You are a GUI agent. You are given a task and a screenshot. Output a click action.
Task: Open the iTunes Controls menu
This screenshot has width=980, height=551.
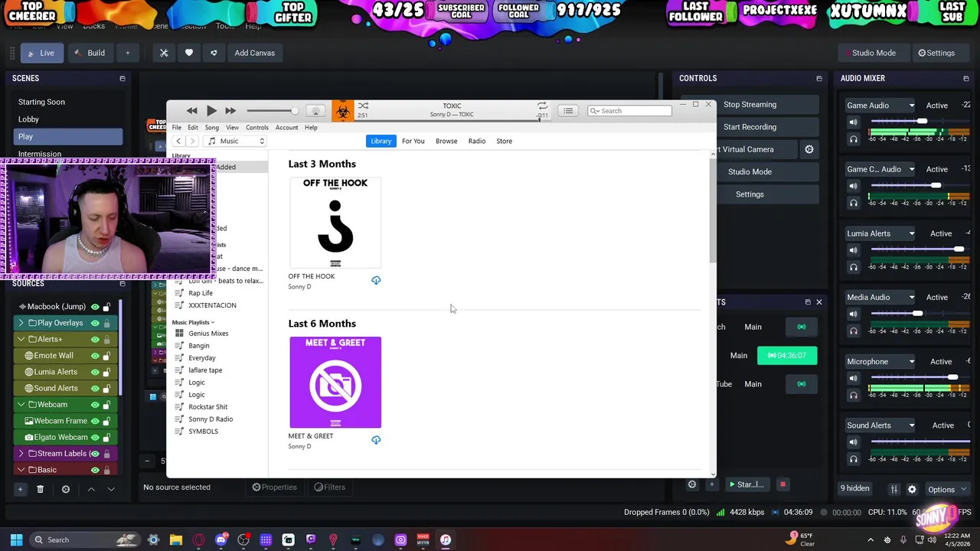pos(256,128)
